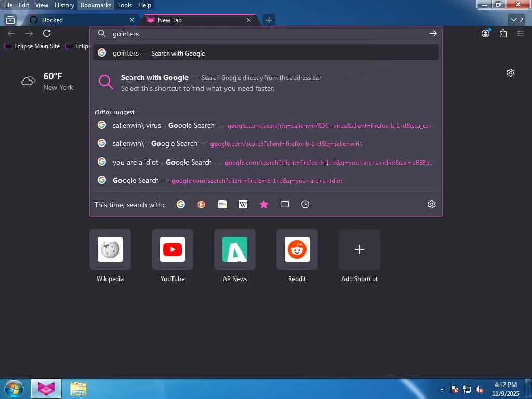Open the Help menu
The height and width of the screenshot is (399, 532).
coord(144,5)
